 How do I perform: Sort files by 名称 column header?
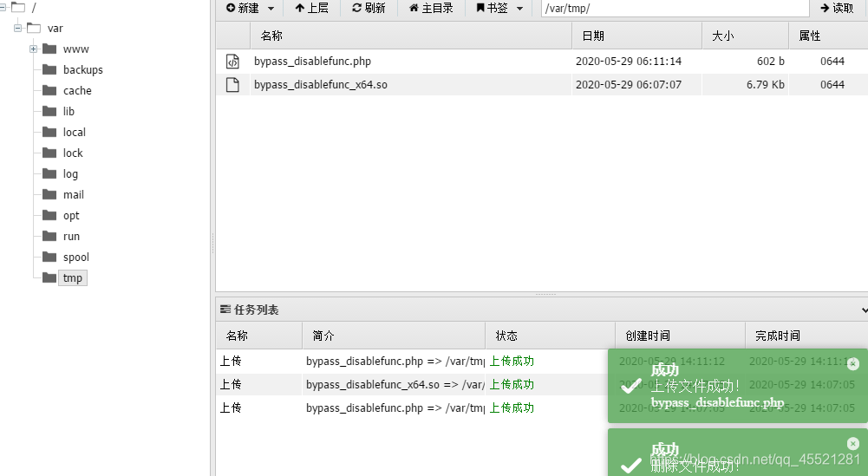click(x=411, y=36)
